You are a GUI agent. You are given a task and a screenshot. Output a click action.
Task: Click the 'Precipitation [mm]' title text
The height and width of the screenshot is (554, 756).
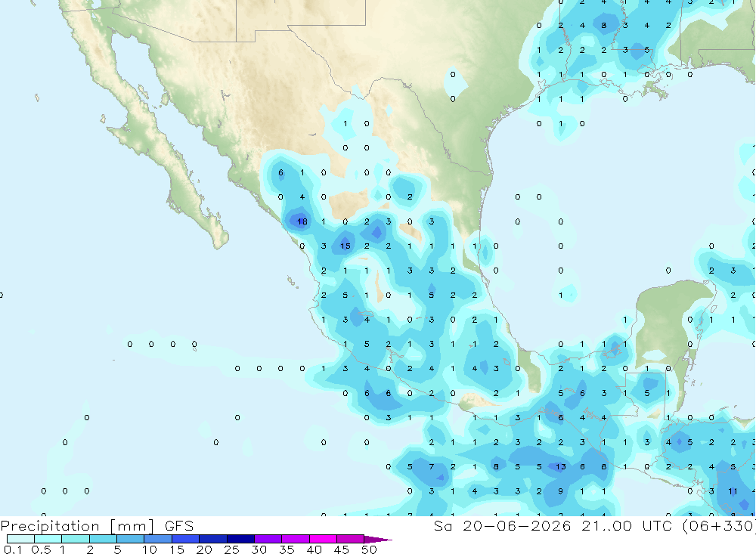78,526
